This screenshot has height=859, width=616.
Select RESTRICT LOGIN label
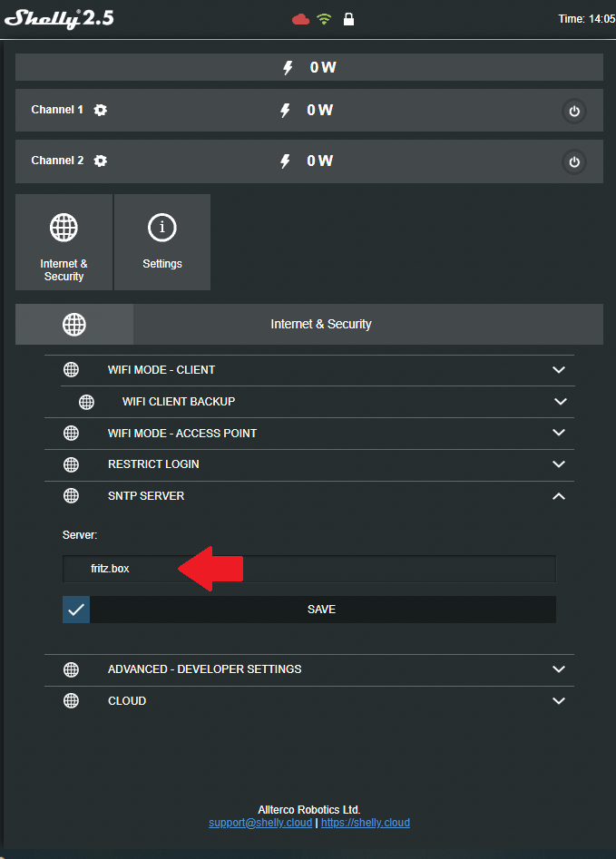point(153,464)
